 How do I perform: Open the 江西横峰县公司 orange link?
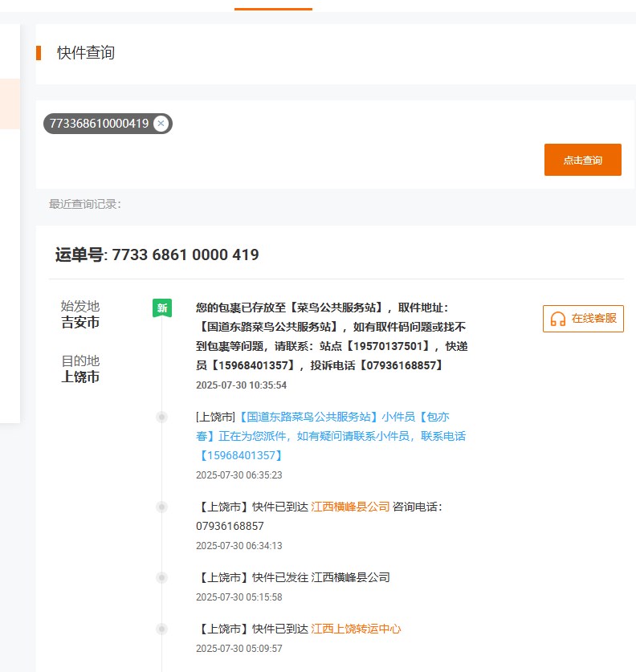[x=350, y=507]
